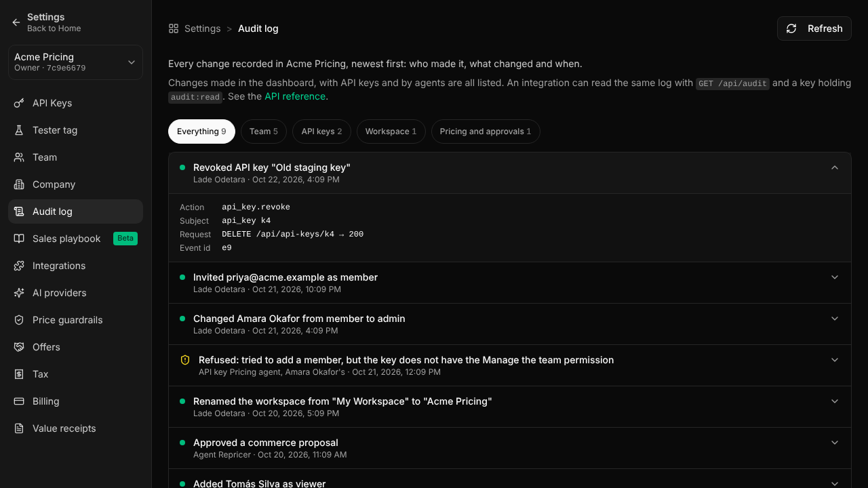868x488 pixels.
Task: Click the GET /api/audit code snippet
Action: pyautogui.click(x=733, y=83)
